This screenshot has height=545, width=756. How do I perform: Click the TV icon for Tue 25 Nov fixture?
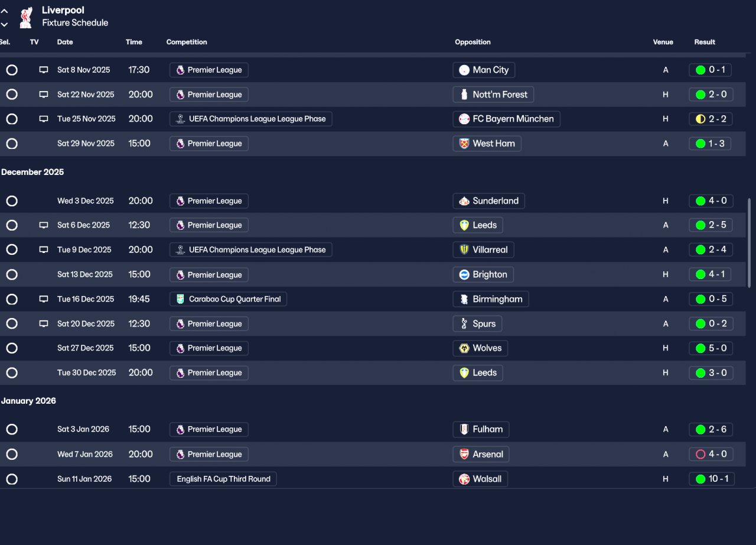tap(44, 119)
